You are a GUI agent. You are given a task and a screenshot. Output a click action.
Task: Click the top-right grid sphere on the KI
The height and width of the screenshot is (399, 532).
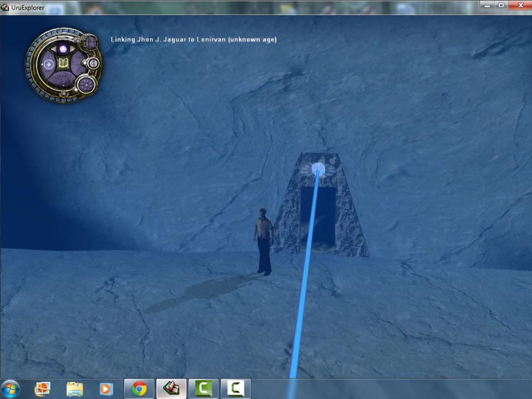90,43
